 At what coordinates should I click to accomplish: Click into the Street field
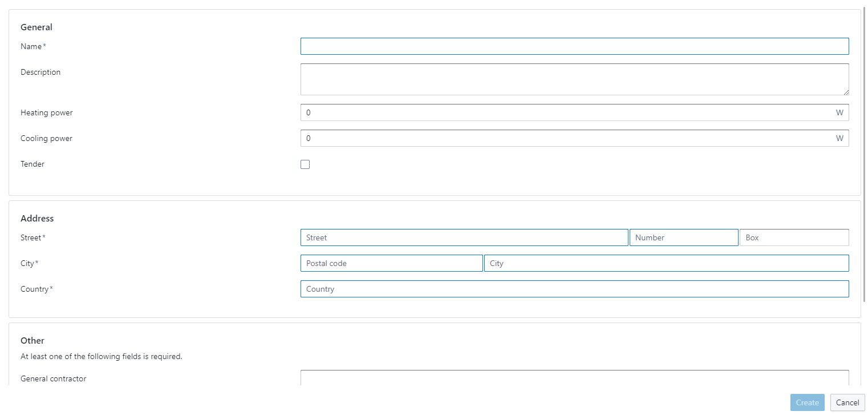(x=464, y=237)
